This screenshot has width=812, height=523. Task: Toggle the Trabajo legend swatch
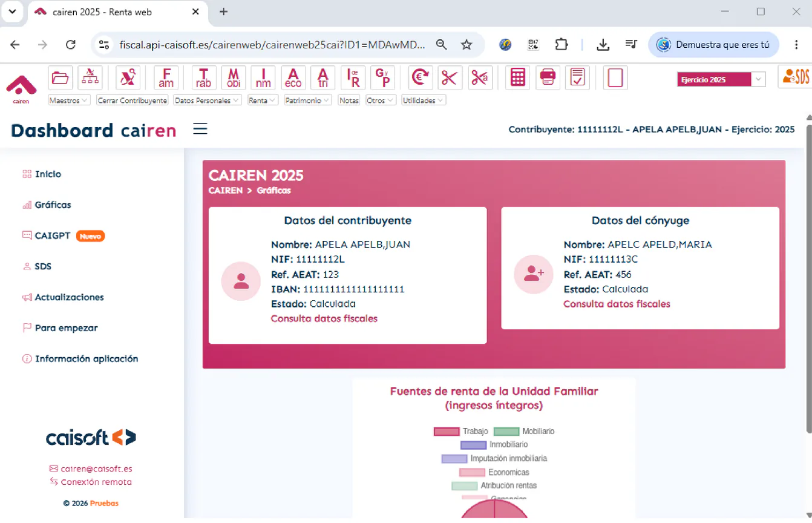(x=447, y=432)
